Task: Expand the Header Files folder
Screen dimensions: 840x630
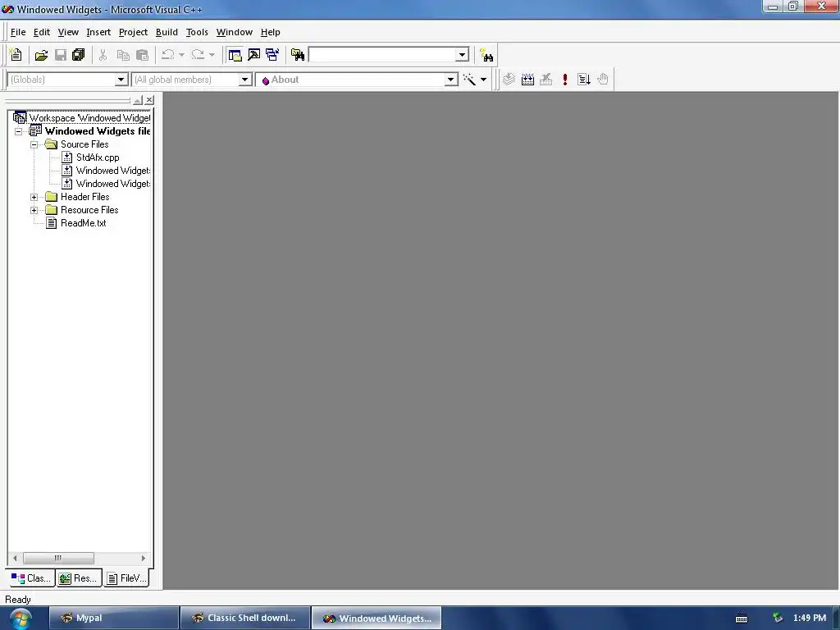Action: [34, 197]
